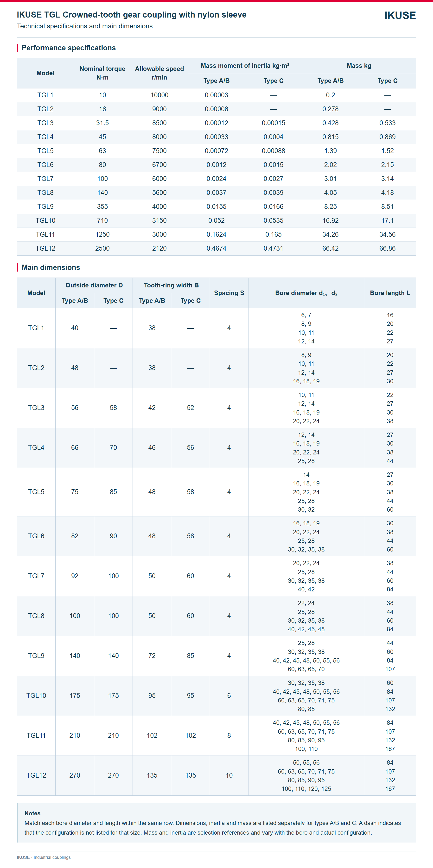Select the Mass moment of inertia header
Screen dimensions: 433x868
pos(245,66)
